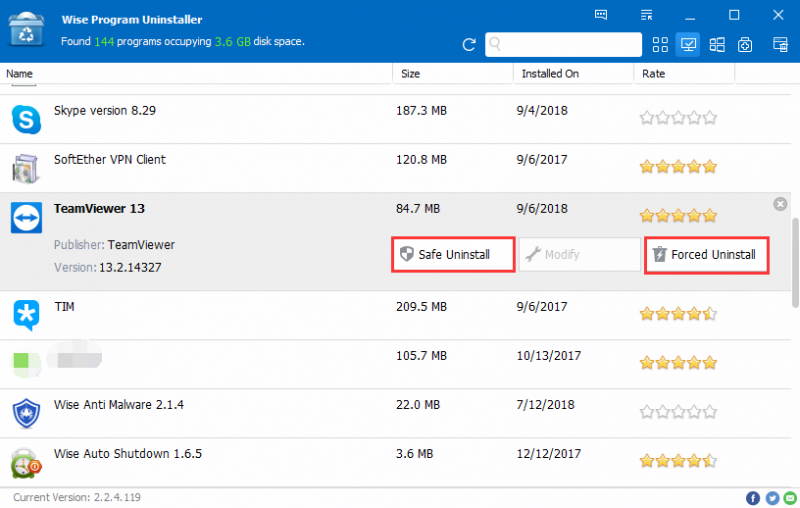Click the 105.7 MB size value

[421, 355]
